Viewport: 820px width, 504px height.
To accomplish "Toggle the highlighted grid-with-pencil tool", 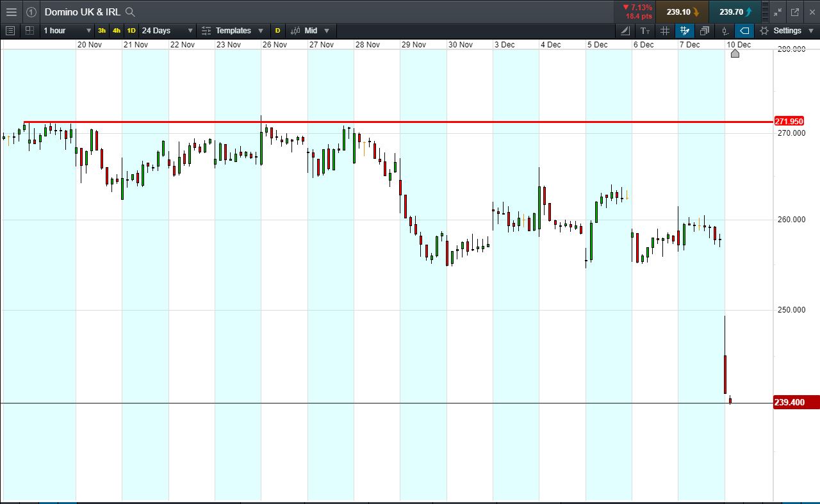I will [x=685, y=31].
